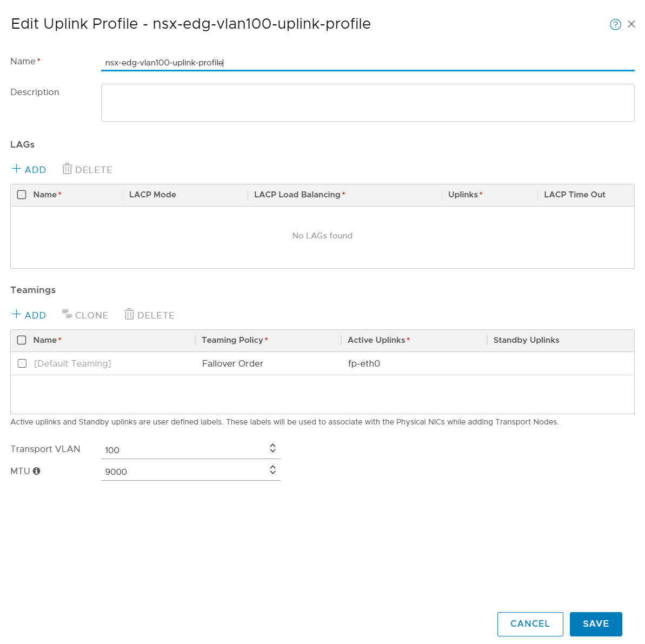645x644 pixels.
Task: Toggle the Teamings select-all checkbox
Action: click(x=22, y=340)
